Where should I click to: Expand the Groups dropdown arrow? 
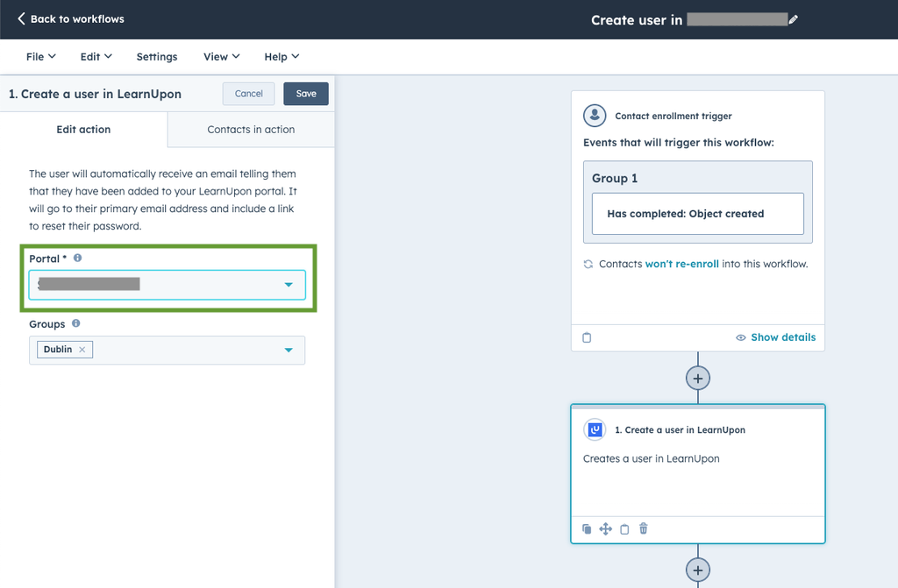coord(289,350)
